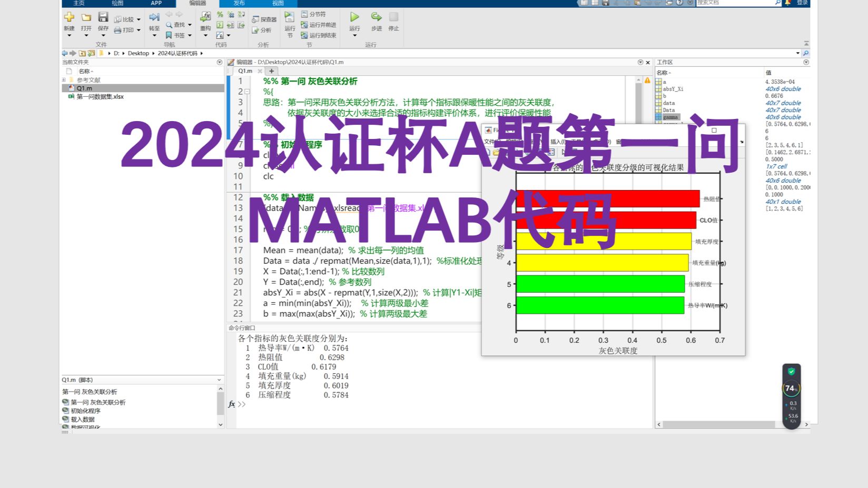Click the Go To (转至) icon
The height and width of the screenshot is (488, 868).
tap(154, 17)
